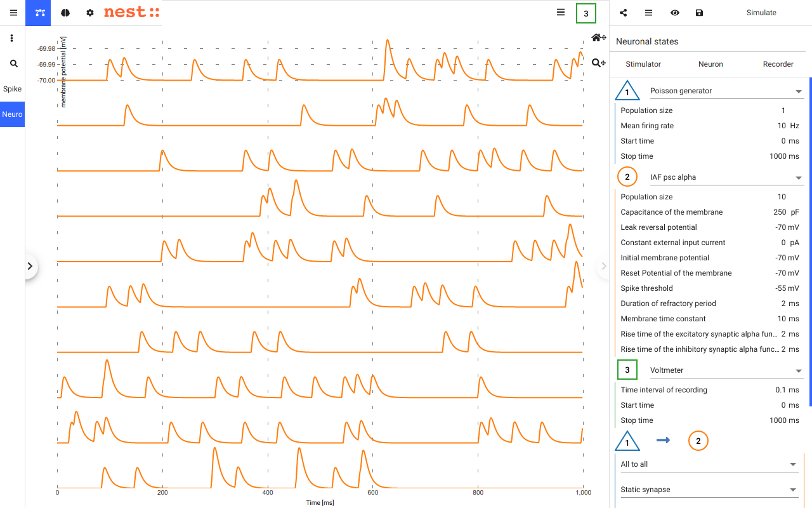
Task: Edit Mean firing rate value 10
Action: click(782, 126)
